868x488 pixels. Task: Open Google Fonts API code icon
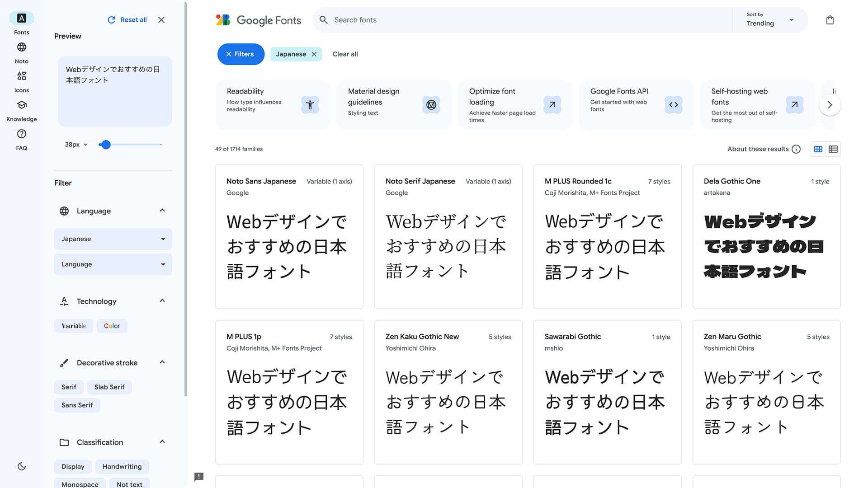pyautogui.click(x=674, y=105)
